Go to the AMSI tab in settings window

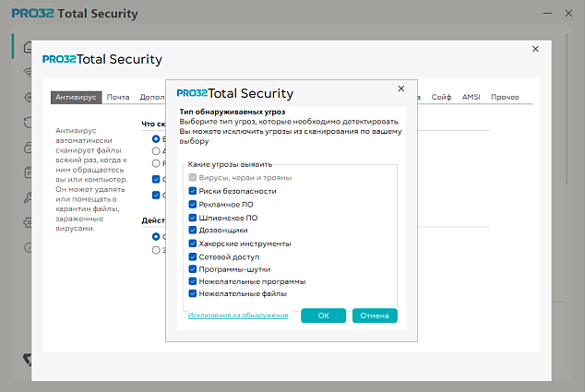pos(471,98)
